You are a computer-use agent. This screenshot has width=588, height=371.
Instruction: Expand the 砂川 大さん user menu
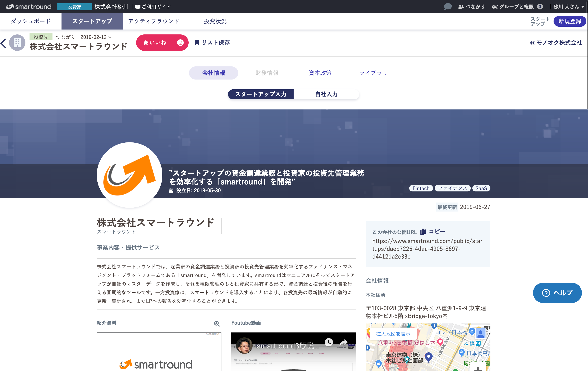(x=569, y=7)
